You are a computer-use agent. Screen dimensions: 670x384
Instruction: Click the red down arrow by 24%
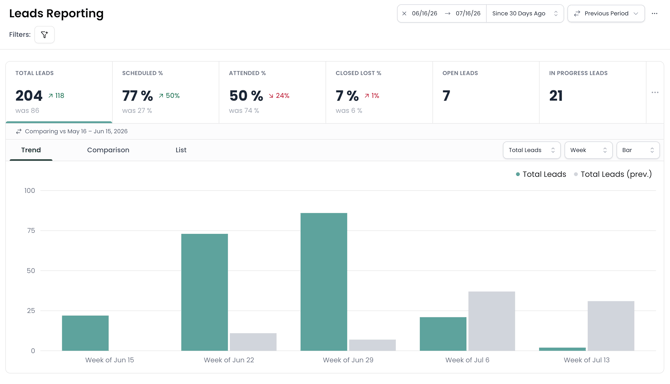click(x=271, y=96)
